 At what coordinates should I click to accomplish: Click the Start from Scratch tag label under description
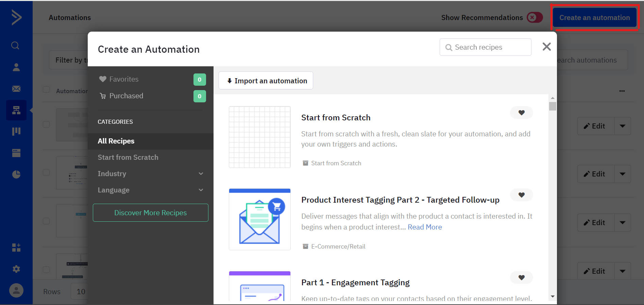pyautogui.click(x=336, y=163)
